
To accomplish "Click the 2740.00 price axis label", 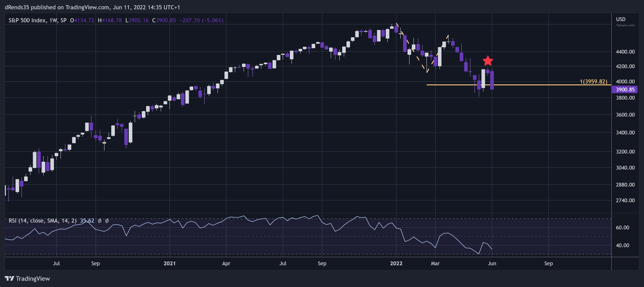I will 625,201.
